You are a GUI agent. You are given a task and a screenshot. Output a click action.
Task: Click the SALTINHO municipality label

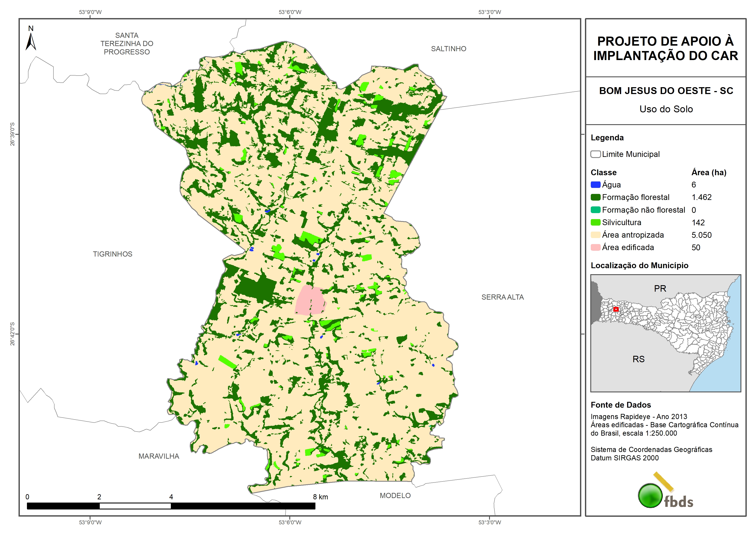449,49
